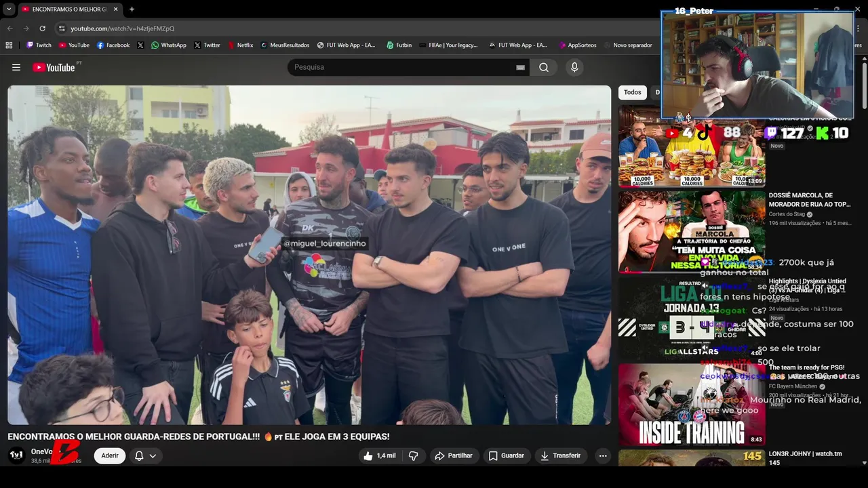Open the INSIDE TRAINING Bayern thumbnail
Screen dimensions: 868x488
pos(692,404)
